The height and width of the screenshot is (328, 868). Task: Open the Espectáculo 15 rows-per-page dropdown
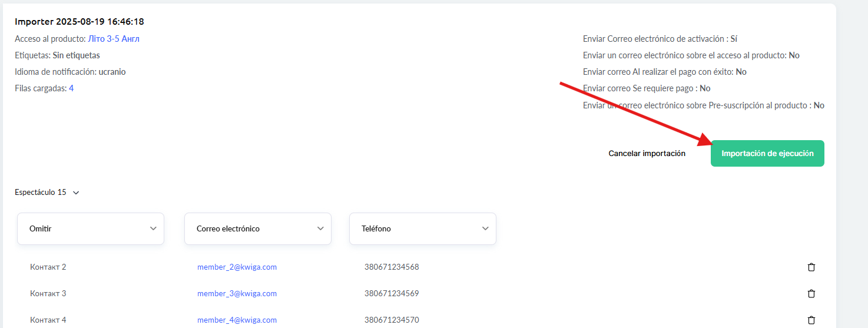(x=47, y=193)
